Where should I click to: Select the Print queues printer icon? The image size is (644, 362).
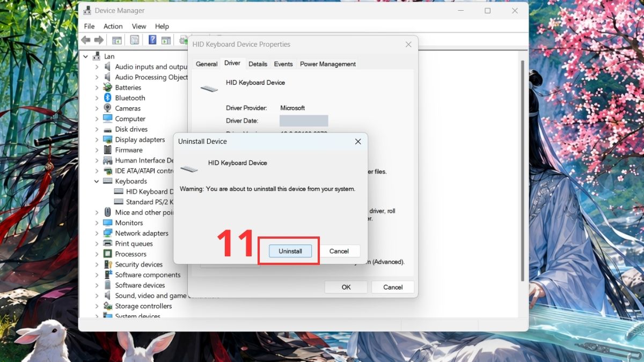(107, 243)
